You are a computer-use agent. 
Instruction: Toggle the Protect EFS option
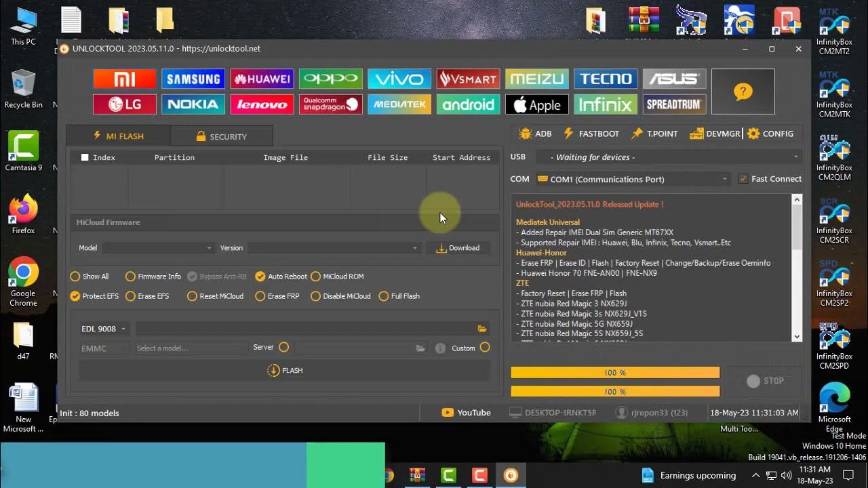(x=94, y=296)
